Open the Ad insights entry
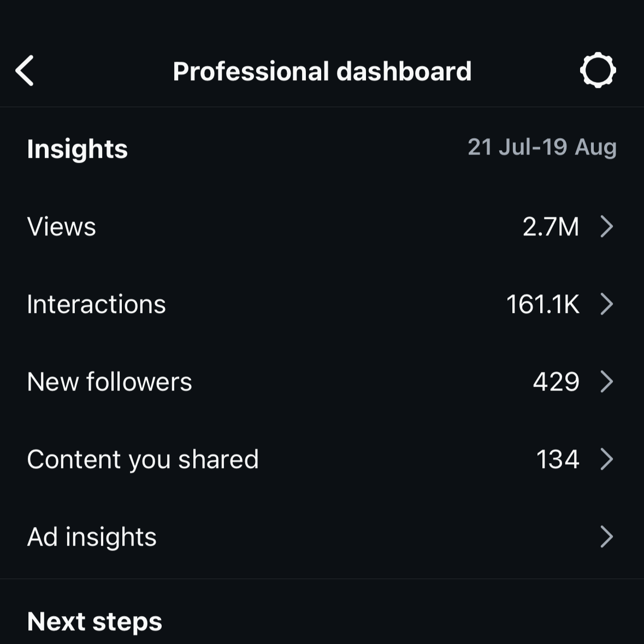Viewport: 644px width, 644px height. pos(322,536)
